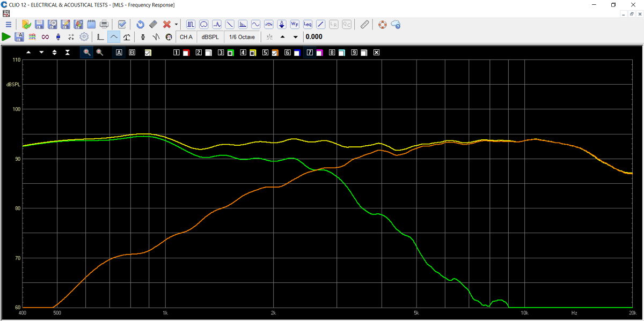This screenshot has height=321, width=644.
Task: Open the WF waterfall analysis icon
Action: pyautogui.click(x=295, y=24)
